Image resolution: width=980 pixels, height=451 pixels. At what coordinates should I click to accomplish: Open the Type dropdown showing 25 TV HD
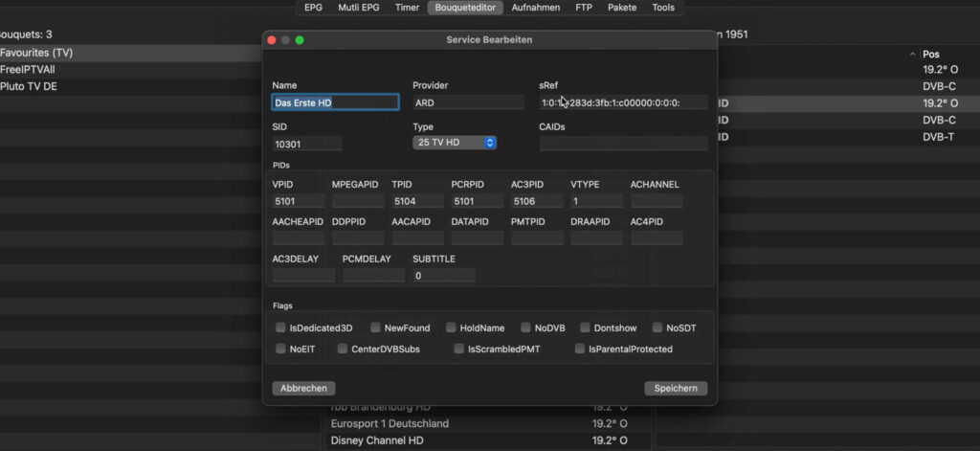pyautogui.click(x=455, y=143)
